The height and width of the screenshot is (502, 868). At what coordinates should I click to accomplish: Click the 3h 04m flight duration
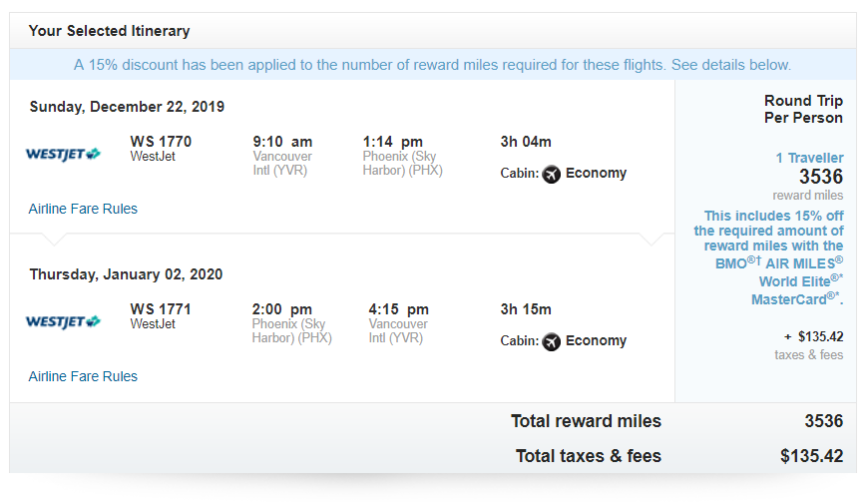click(526, 142)
